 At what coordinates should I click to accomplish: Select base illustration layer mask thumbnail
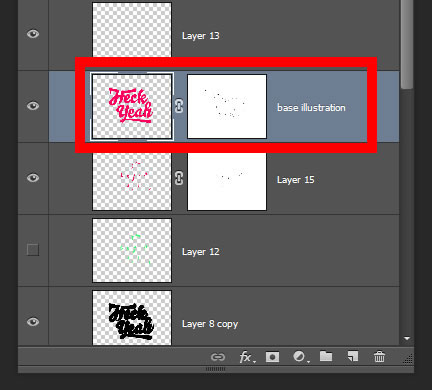pos(227,106)
